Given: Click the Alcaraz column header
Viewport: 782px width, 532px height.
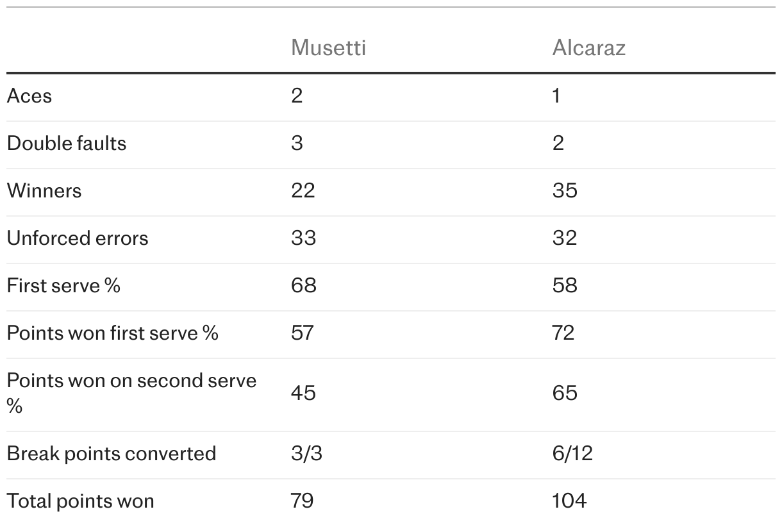Looking at the screenshot, I should click(x=588, y=48).
